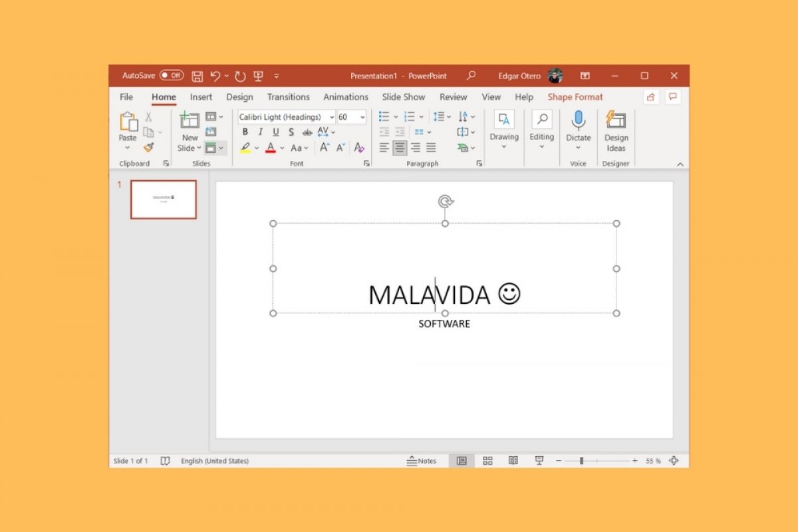Screen dimensions: 798x532
Task: Toggle Strikethrough formatting
Action: 307,132
